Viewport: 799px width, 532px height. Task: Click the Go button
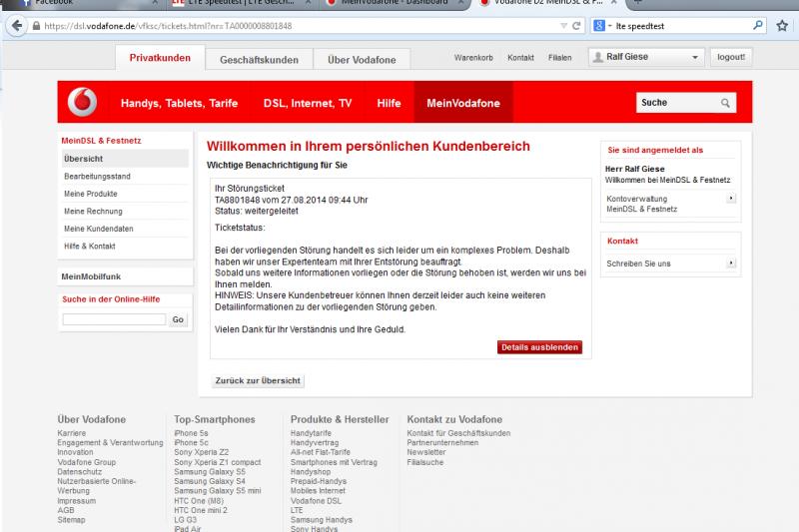coord(178,319)
